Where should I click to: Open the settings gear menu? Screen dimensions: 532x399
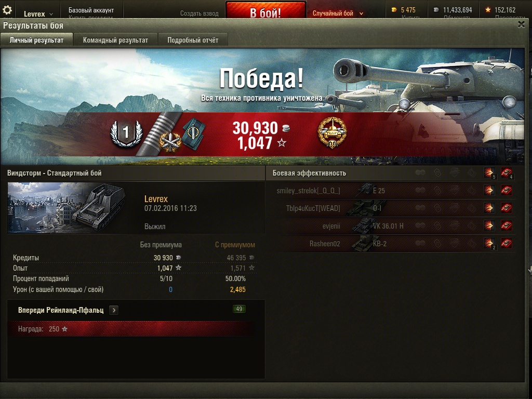(x=7, y=10)
